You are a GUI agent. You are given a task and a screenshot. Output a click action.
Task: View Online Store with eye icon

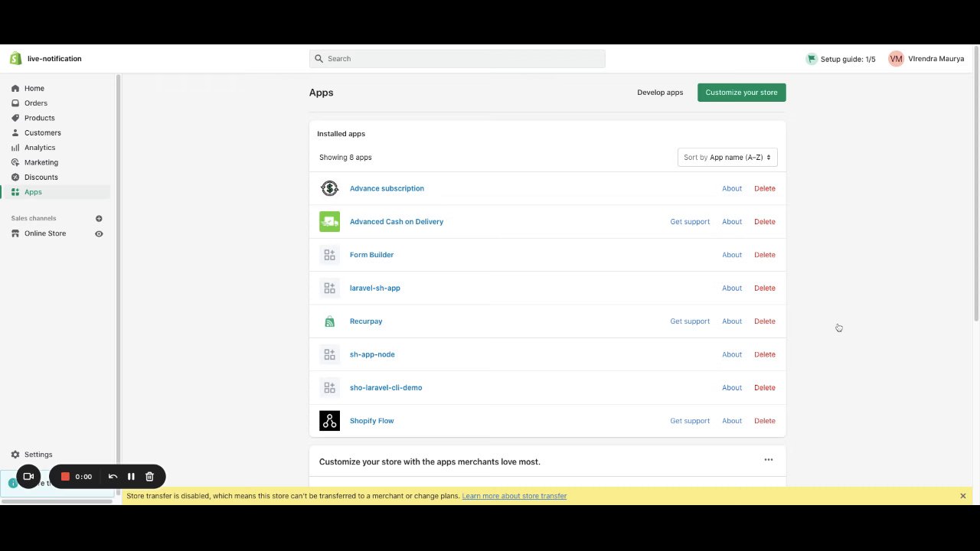(x=99, y=233)
